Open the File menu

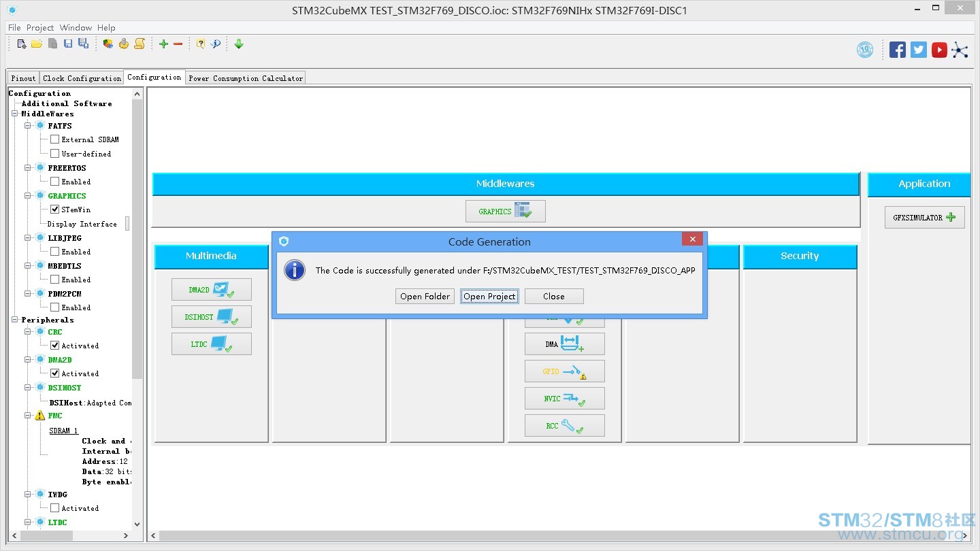pyautogui.click(x=14, y=28)
